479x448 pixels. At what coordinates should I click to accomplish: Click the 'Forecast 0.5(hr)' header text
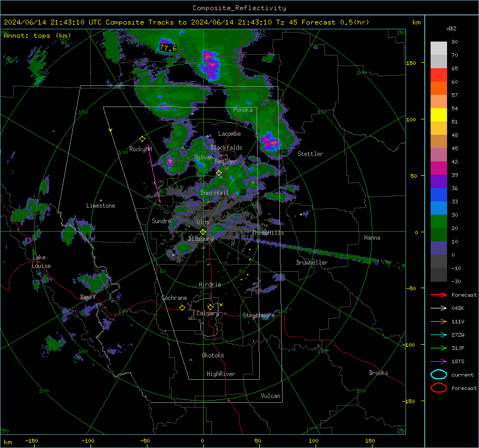coord(335,22)
